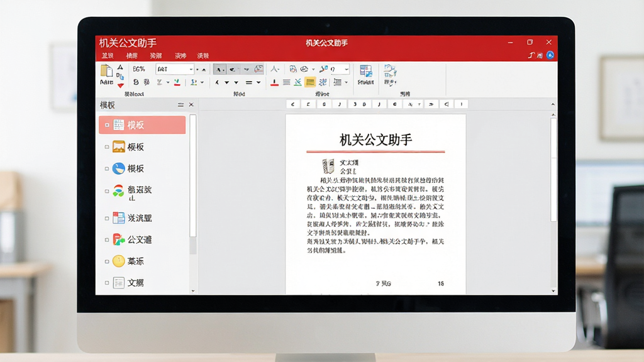Open the rightmost tab in the red menu bar
Image resolution: width=644 pixels, height=362 pixels.
[203, 56]
